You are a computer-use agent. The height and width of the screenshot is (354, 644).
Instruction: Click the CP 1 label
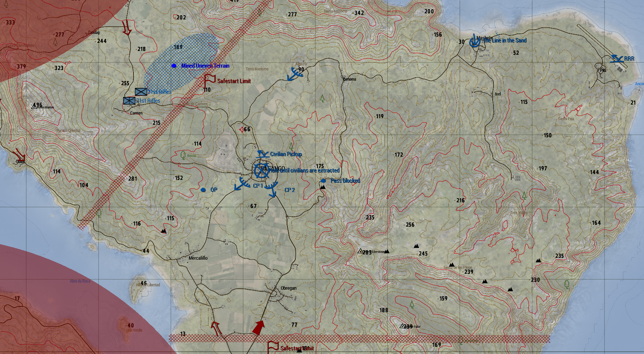click(258, 186)
